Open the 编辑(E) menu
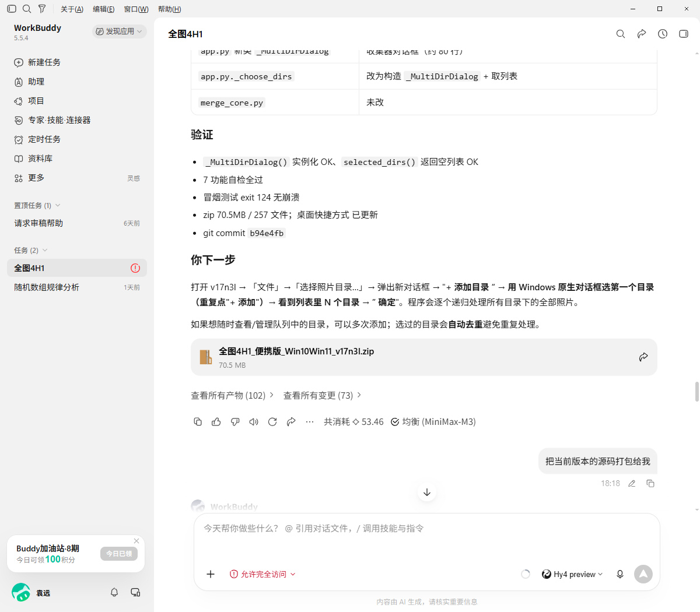 (103, 9)
